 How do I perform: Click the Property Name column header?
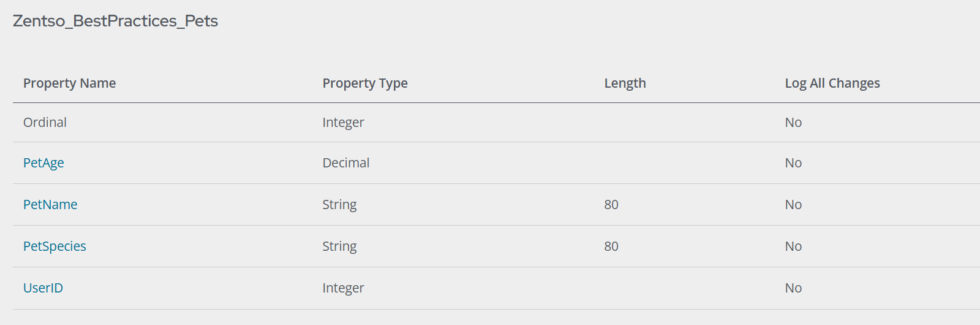(x=69, y=83)
